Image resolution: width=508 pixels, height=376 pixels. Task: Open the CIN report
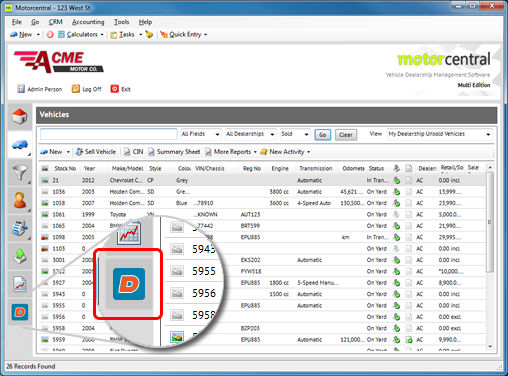pos(133,152)
